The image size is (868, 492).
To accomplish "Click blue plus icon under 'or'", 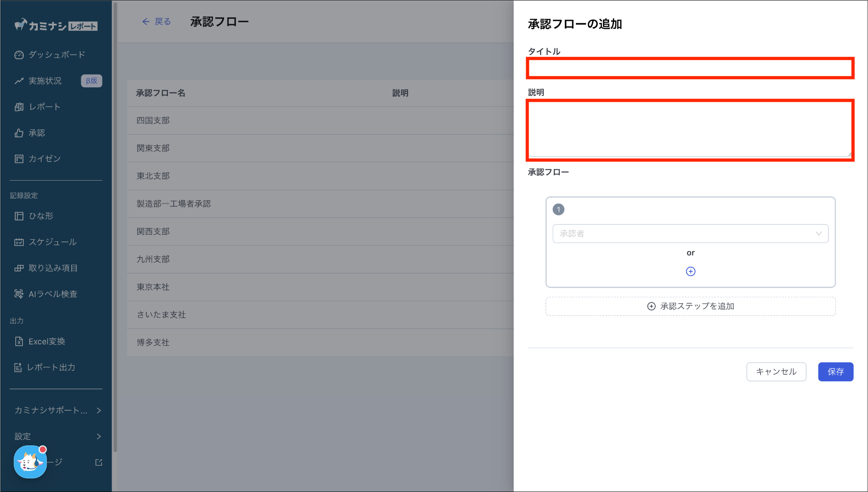I will 690,271.
